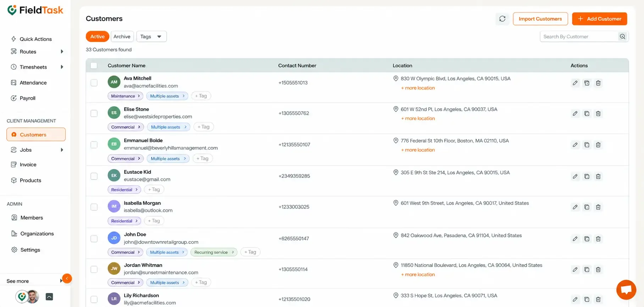
Task: Copy John Doe record icon
Action: [x=587, y=239]
